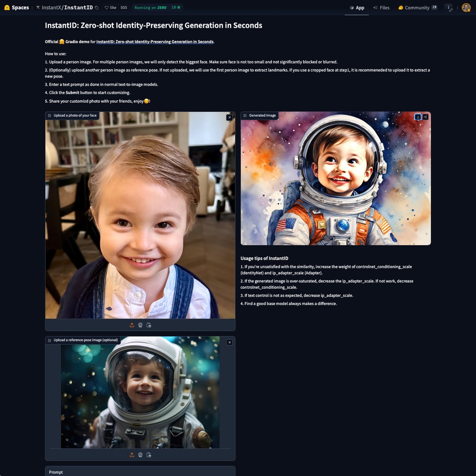
Task: Click clipboard paste icon under face photo
Action: pyautogui.click(x=149, y=325)
